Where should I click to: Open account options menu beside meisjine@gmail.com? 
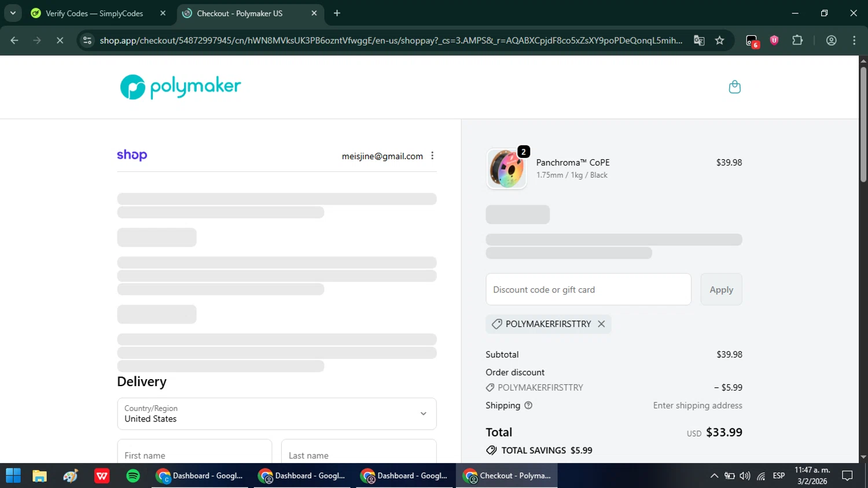click(x=432, y=156)
